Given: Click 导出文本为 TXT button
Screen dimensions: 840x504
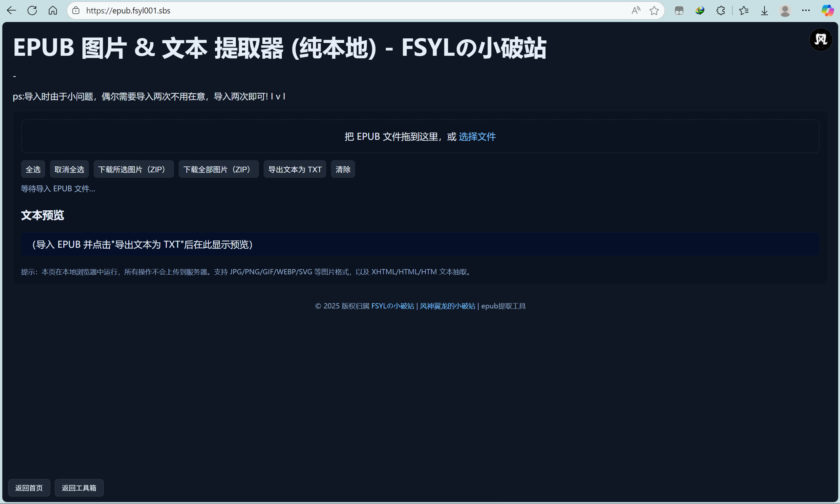Looking at the screenshot, I should (294, 169).
